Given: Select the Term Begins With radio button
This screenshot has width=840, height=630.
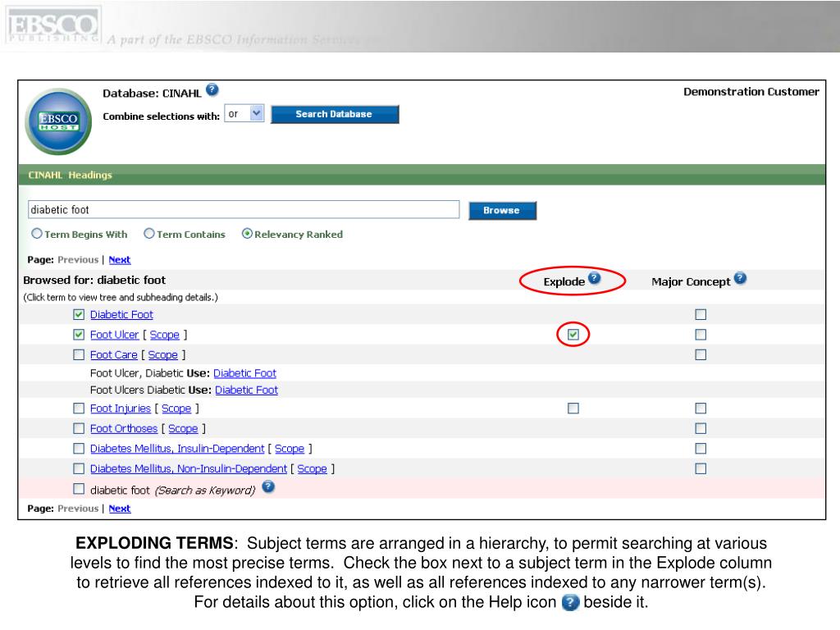Looking at the screenshot, I should tap(36, 234).
